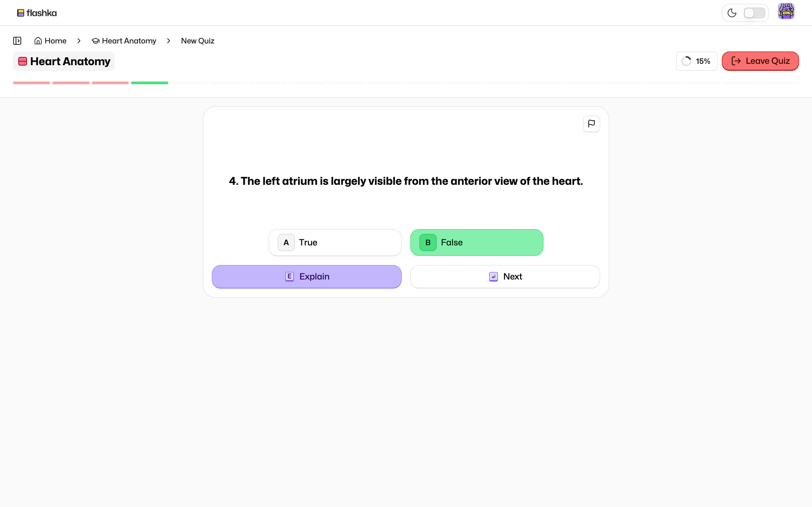This screenshot has height=507, width=812.
Task: Go to Heart Anatomy breadcrumb link
Action: coord(129,41)
